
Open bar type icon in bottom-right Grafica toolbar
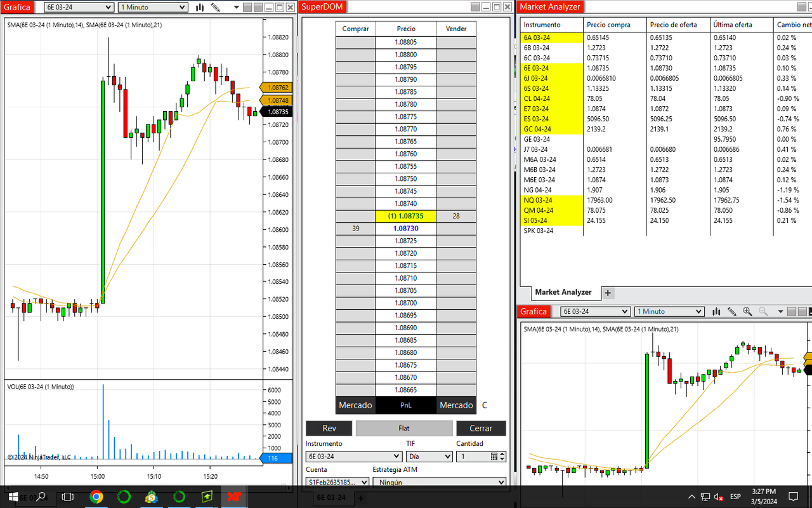point(716,311)
